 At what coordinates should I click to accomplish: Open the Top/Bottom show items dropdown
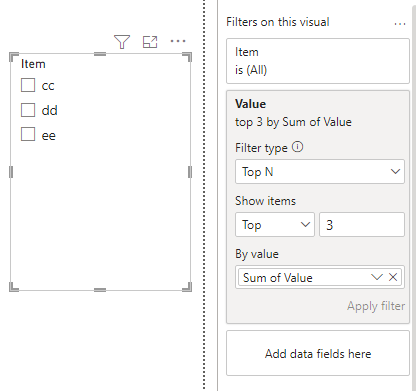coord(275,225)
